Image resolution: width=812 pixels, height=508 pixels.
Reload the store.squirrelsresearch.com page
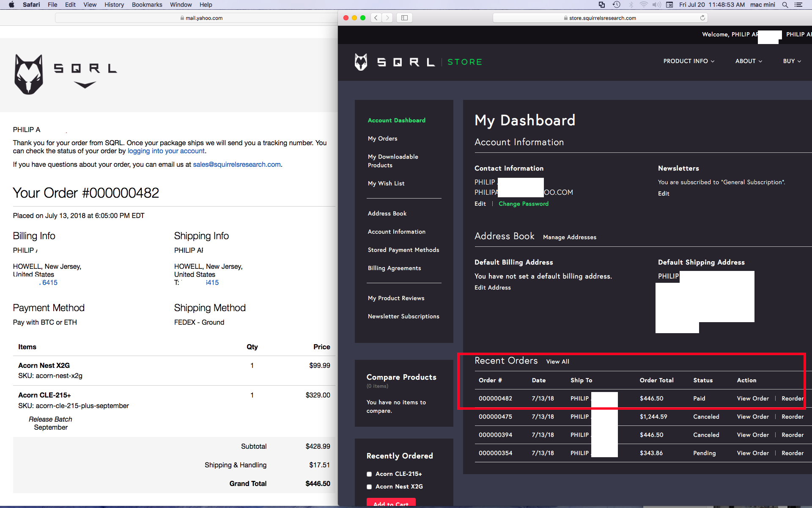tap(702, 18)
